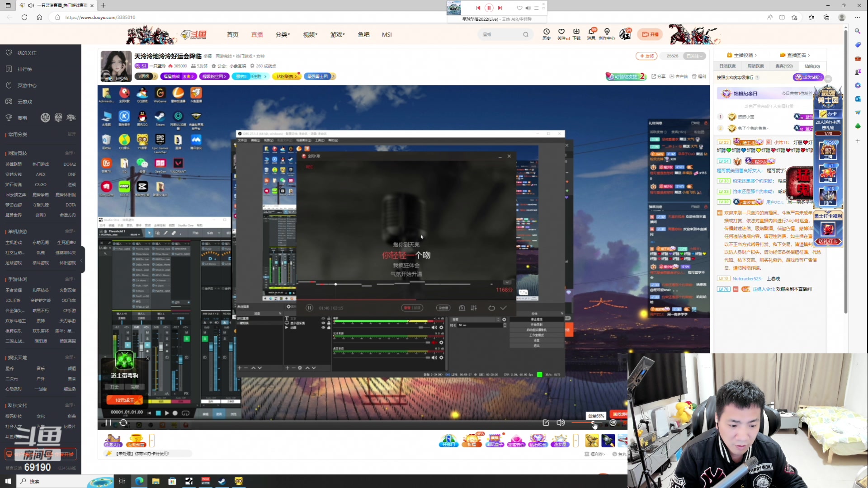This screenshot has width=868, height=488.
Task: Click the 分享 share icon link
Action: click(659, 76)
